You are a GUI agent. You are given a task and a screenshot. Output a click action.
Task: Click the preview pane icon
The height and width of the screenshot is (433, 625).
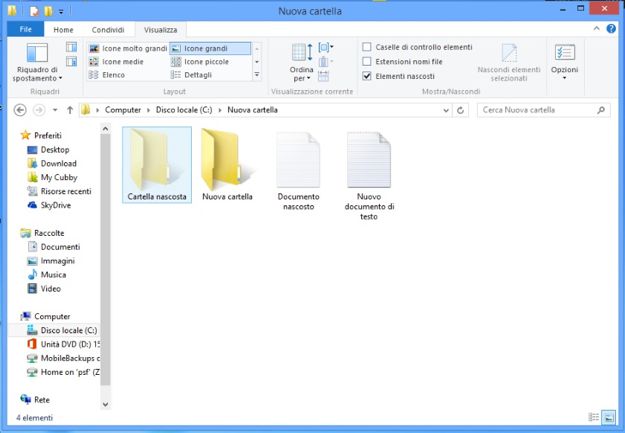point(71,47)
